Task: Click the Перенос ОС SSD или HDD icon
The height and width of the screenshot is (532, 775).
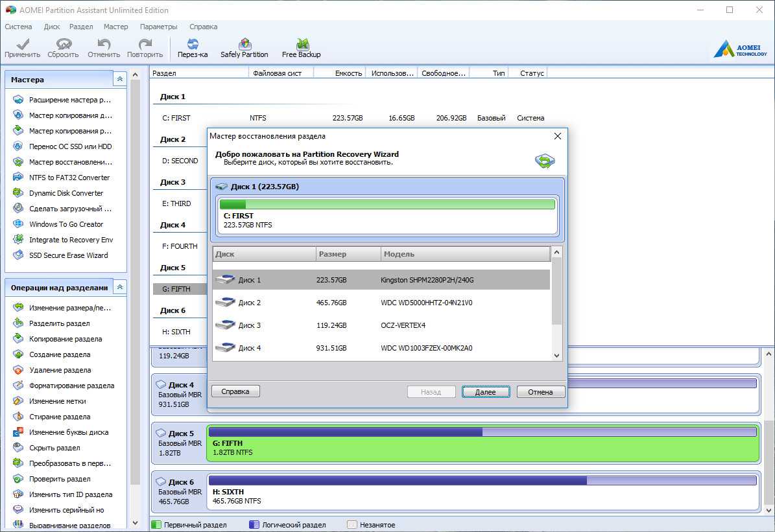Action: pos(18,146)
